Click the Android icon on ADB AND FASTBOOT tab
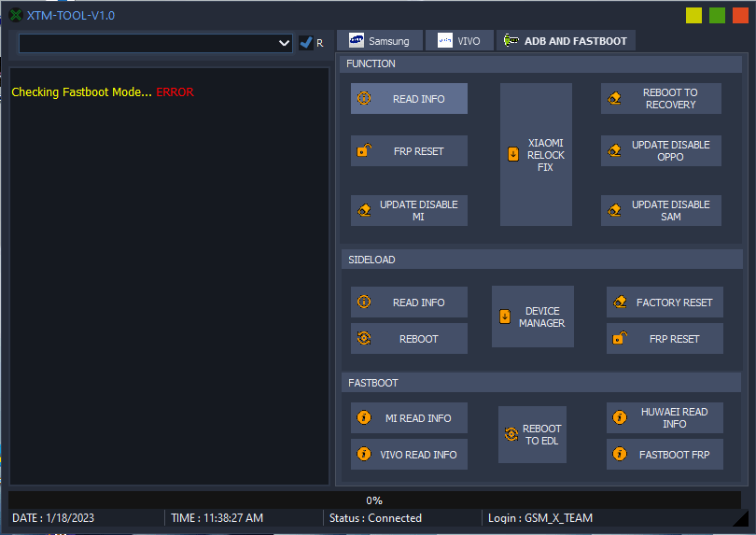Screen dimensions: 756x535 pos(511,40)
